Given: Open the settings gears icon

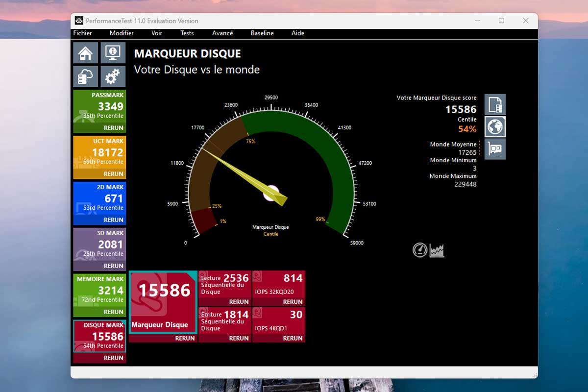Looking at the screenshot, I should click(113, 76).
